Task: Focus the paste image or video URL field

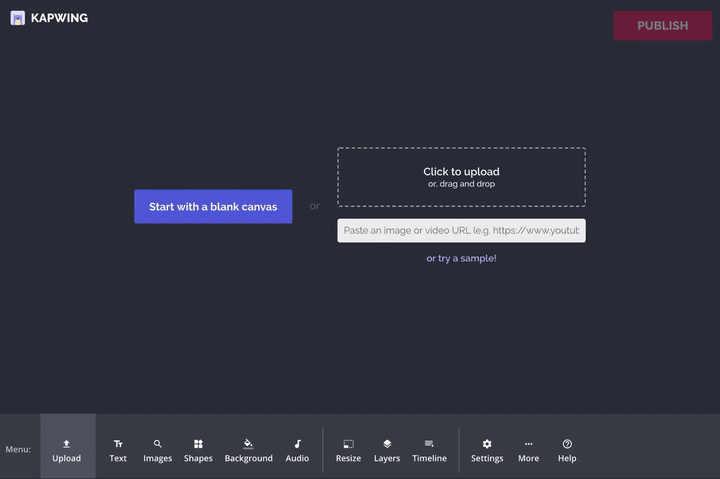Action: coord(461,231)
